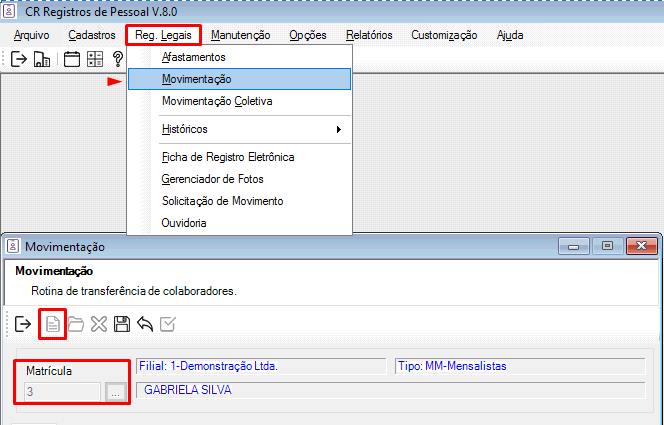
Task: Click the Matrícula number input field
Action: pyautogui.click(x=62, y=392)
